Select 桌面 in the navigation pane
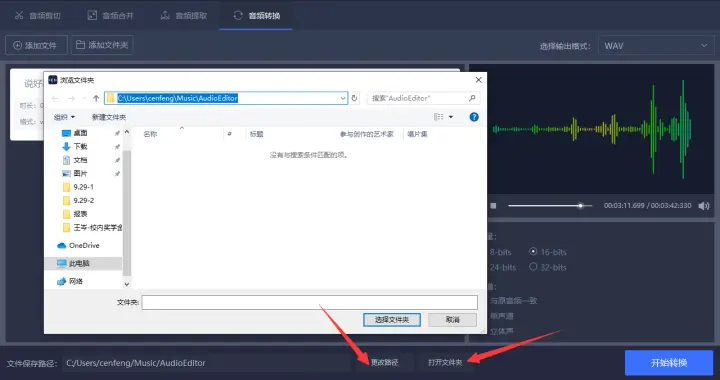Image resolution: width=720 pixels, height=380 pixels. point(80,133)
